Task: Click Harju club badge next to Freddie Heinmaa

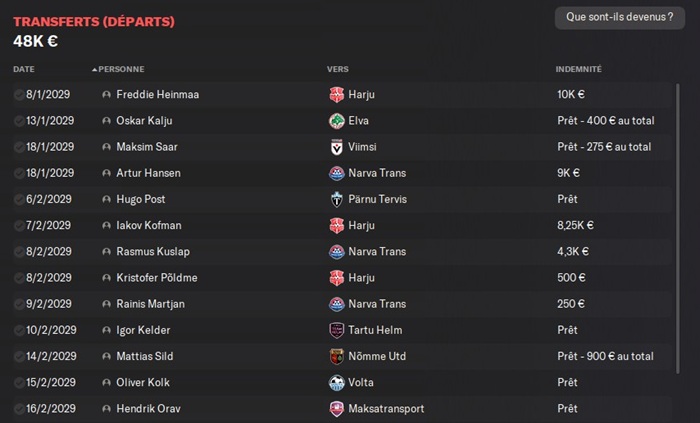Action: [336, 95]
